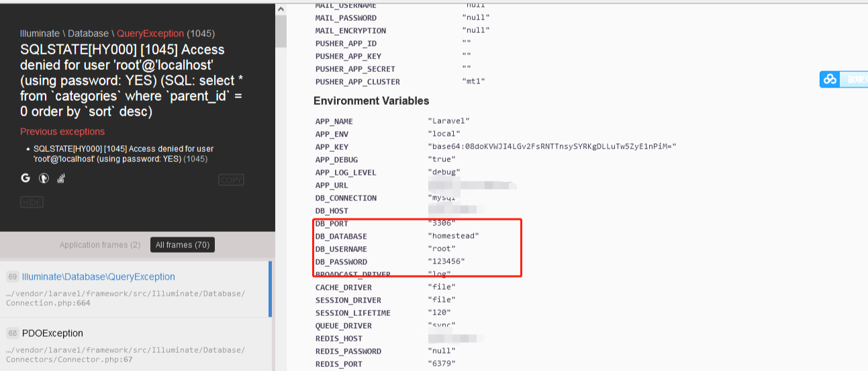Select the APP_KEY base64 value

tap(552, 147)
